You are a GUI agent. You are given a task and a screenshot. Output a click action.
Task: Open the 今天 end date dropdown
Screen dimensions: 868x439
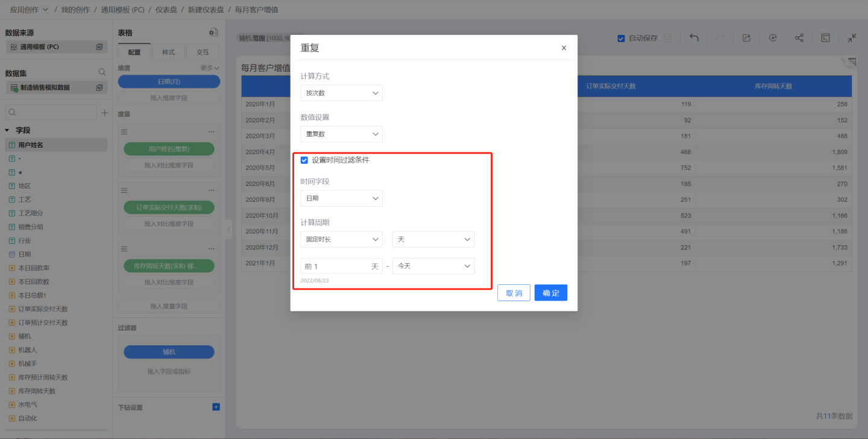[433, 266]
